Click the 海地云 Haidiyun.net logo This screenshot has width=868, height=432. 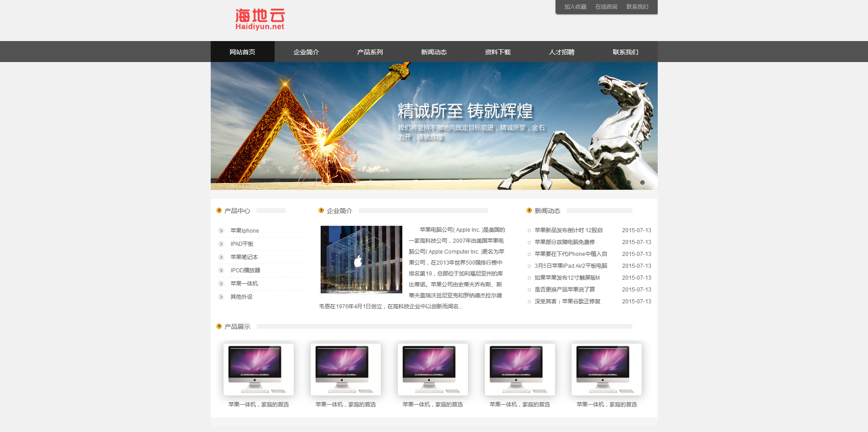260,20
